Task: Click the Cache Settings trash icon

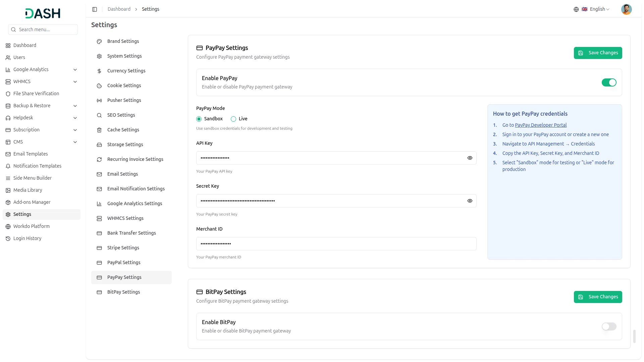Action: pyautogui.click(x=99, y=130)
